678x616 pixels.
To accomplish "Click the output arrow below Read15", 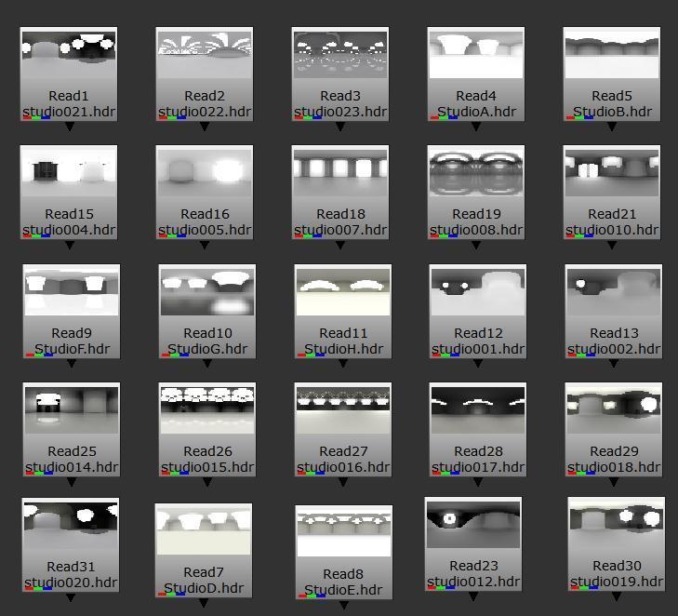I will pos(69,245).
